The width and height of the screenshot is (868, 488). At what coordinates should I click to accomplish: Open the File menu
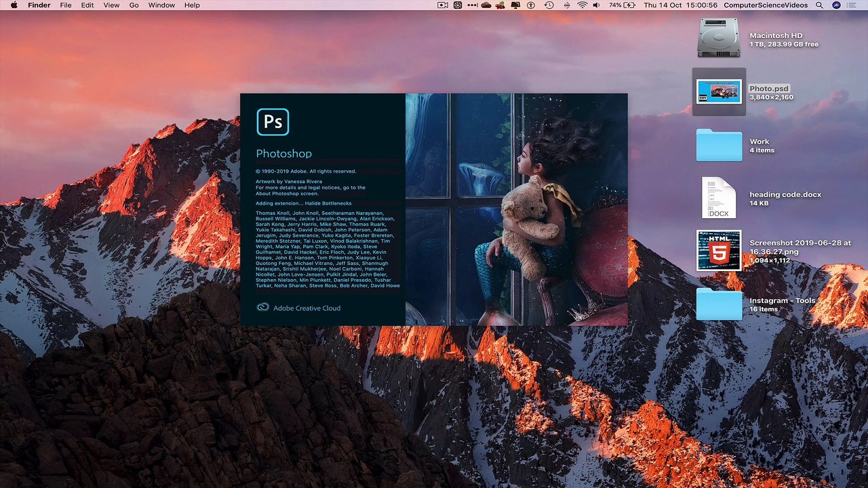[x=66, y=5]
